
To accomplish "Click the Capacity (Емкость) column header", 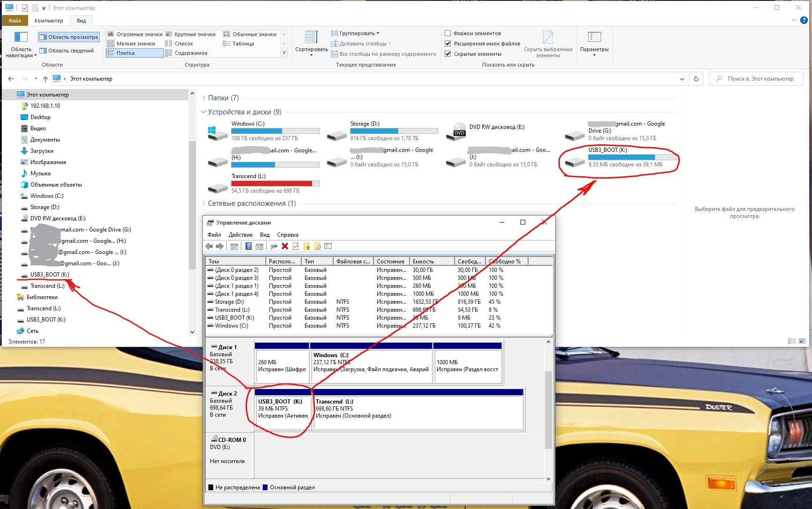I will click(432, 262).
